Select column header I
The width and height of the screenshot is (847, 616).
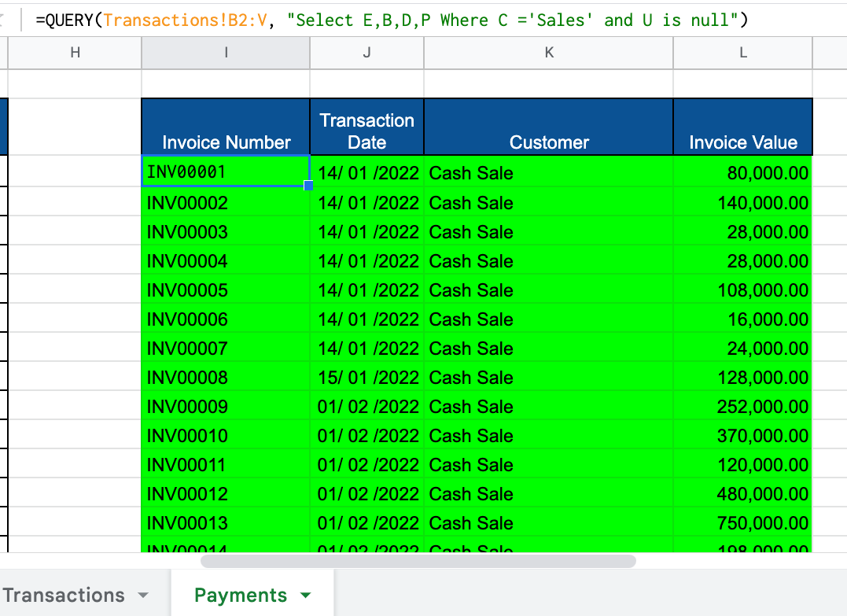point(226,53)
